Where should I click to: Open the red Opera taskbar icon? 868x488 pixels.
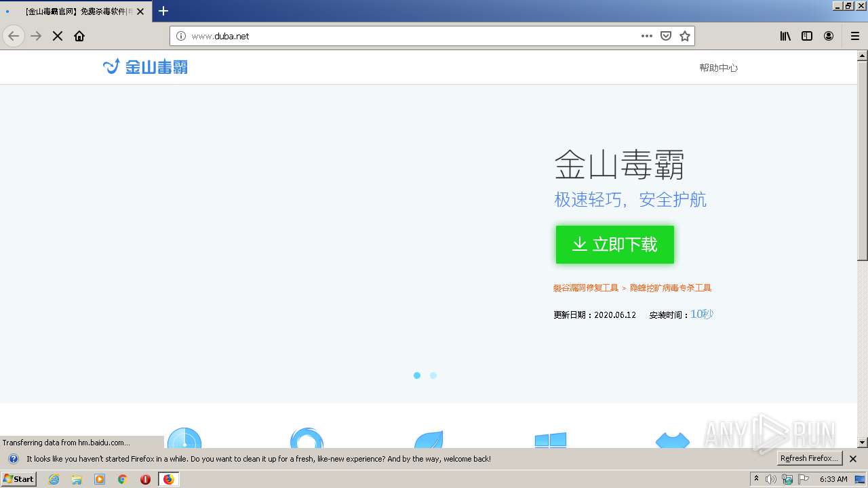(145, 479)
